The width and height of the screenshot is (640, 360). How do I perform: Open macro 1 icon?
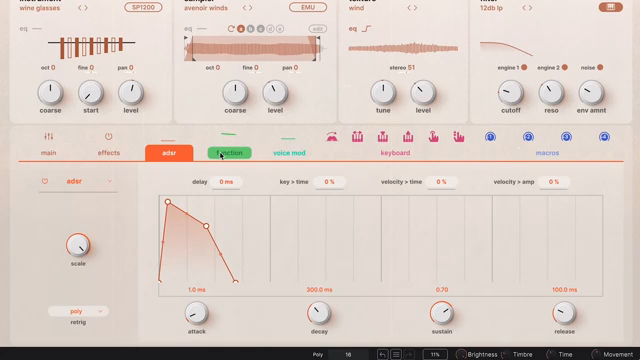(x=491, y=137)
